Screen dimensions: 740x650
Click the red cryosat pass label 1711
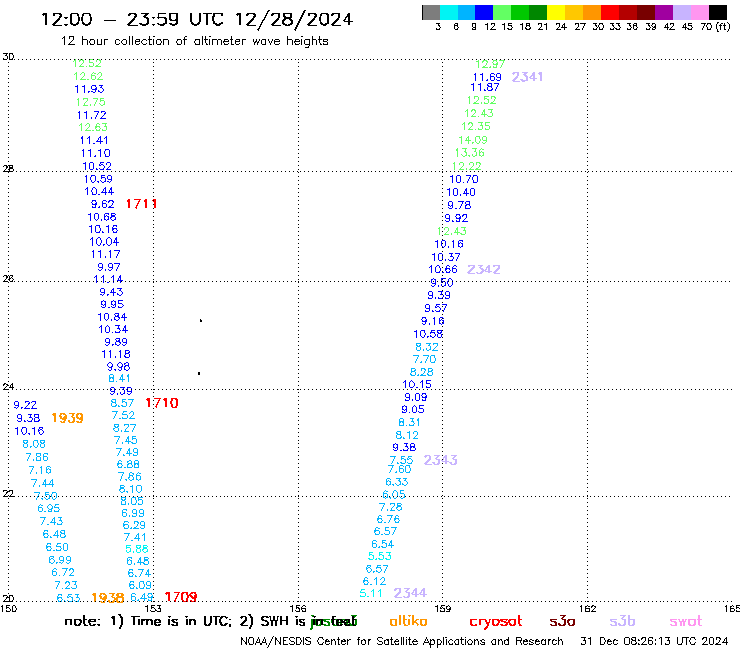pos(141,204)
